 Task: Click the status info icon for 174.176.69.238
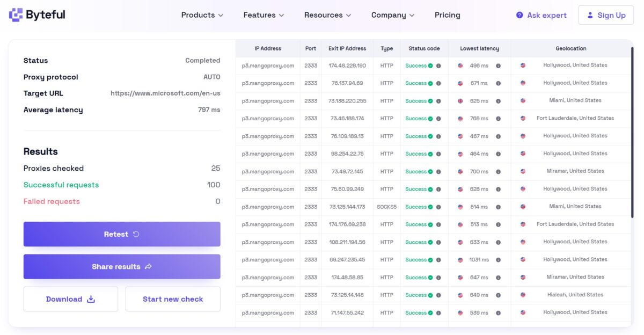coord(438,224)
